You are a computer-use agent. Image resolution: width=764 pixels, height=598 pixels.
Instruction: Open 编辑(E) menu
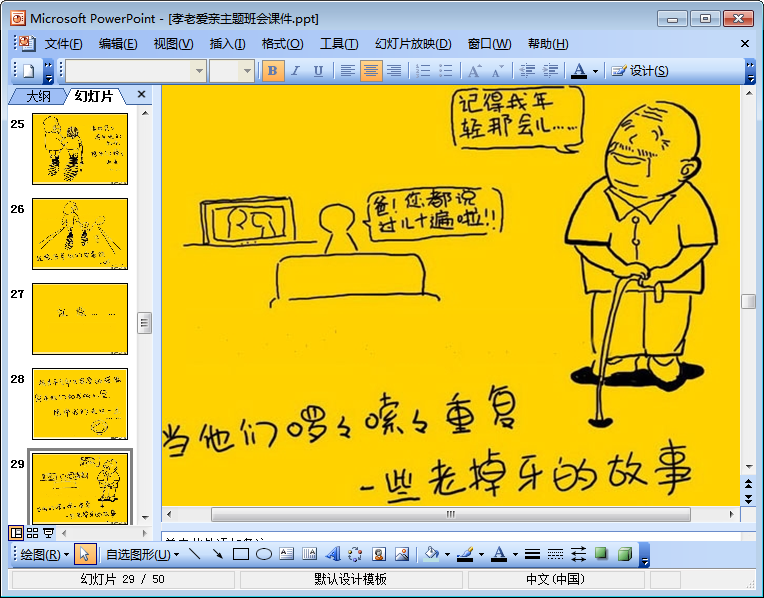(x=118, y=44)
